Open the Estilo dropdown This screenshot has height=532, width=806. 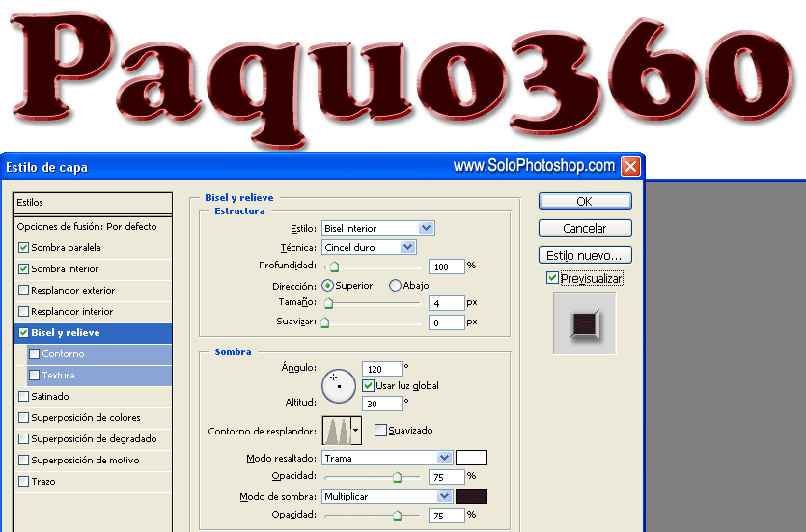(x=378, y=228)
